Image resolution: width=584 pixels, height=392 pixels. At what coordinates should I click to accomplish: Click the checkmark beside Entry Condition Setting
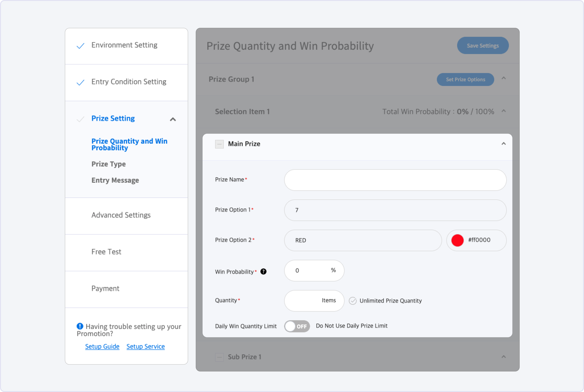pyautogui.click(x=80, y=82)
